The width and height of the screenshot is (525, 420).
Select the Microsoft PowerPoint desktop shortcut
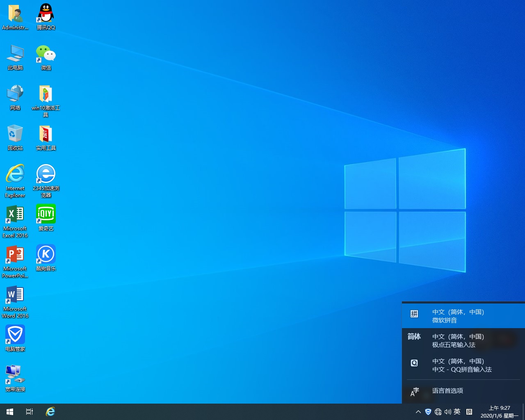tap(15, 255)
